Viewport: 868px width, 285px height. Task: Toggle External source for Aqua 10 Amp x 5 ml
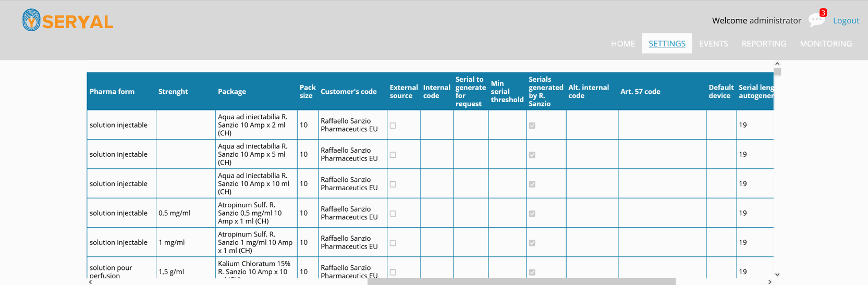point(393,155)
